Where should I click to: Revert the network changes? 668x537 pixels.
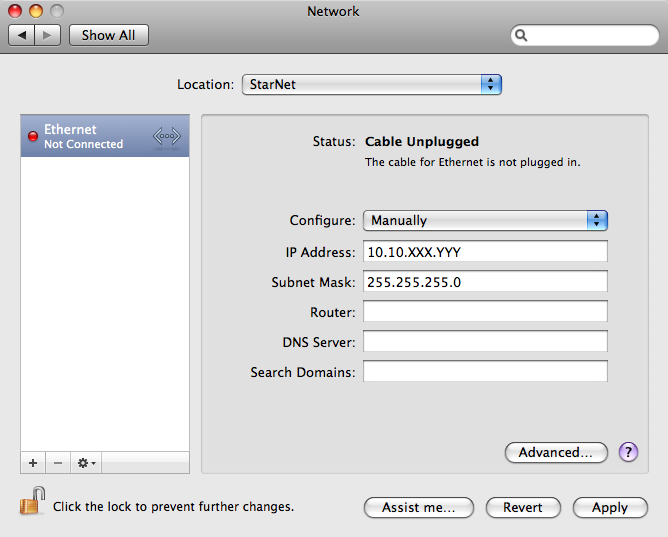(523, 508)
